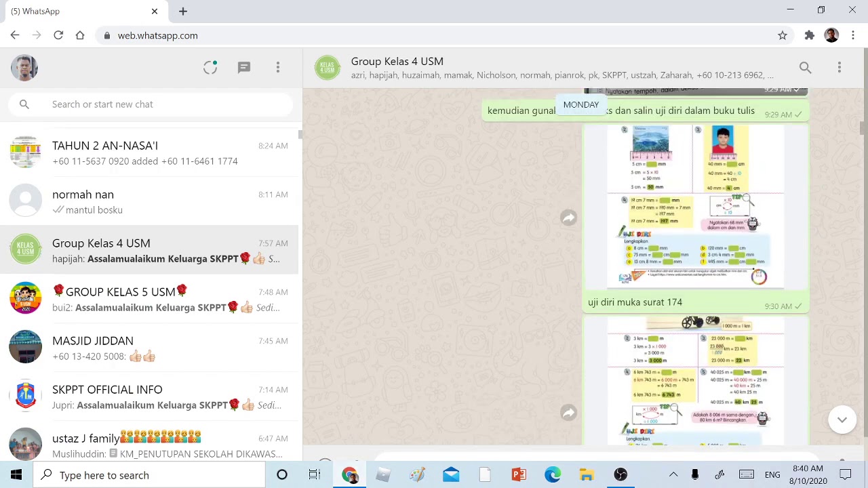Screen dimensions: 868x488
Task: Open Group Kelas 4 USM in chat list
Action: tap(149, 251)
